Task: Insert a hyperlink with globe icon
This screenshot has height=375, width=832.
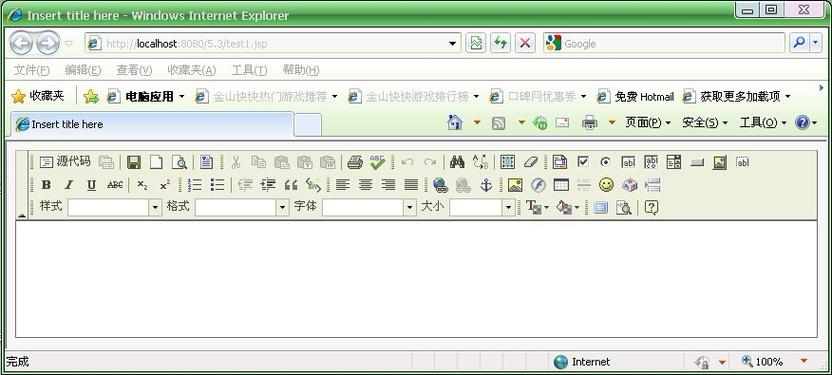Action: tap(440, 185)
